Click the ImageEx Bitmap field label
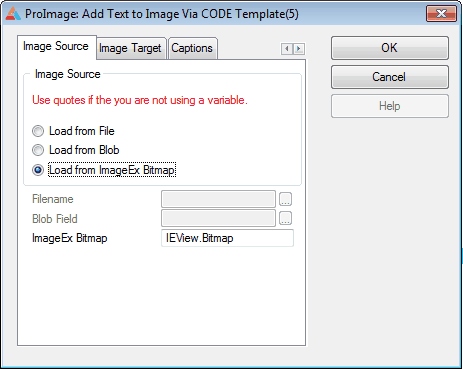The width and height of the screenshot is (463, 369). click(70, 238)
